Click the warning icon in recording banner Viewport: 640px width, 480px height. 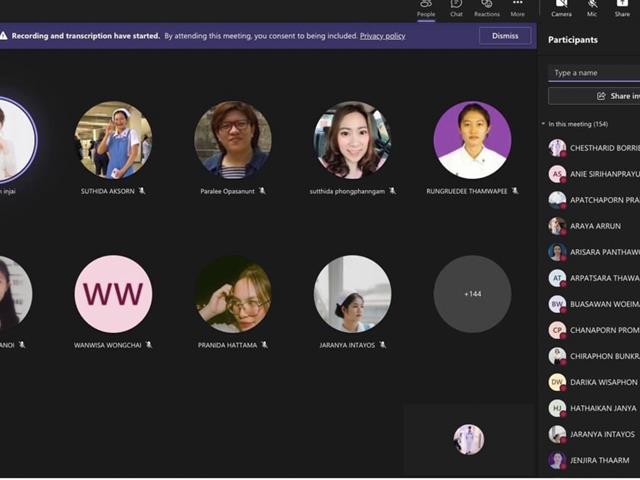pos(4,36)
